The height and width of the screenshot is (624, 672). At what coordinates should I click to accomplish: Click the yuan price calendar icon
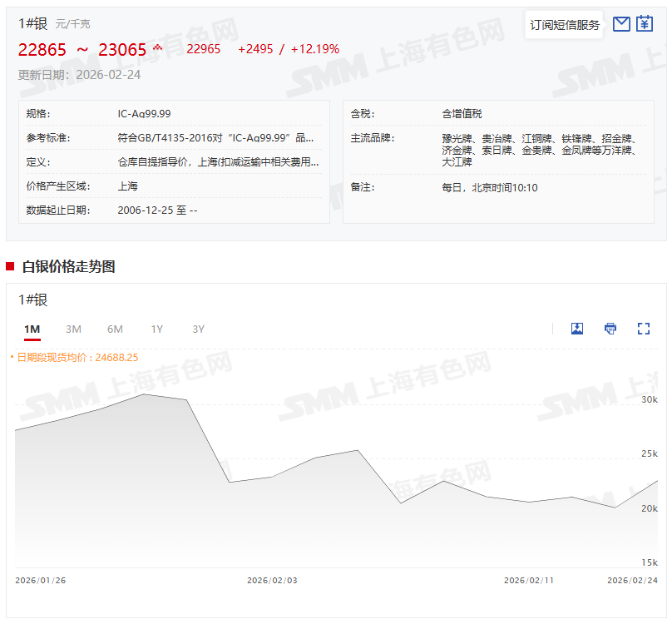pos(645,24)
